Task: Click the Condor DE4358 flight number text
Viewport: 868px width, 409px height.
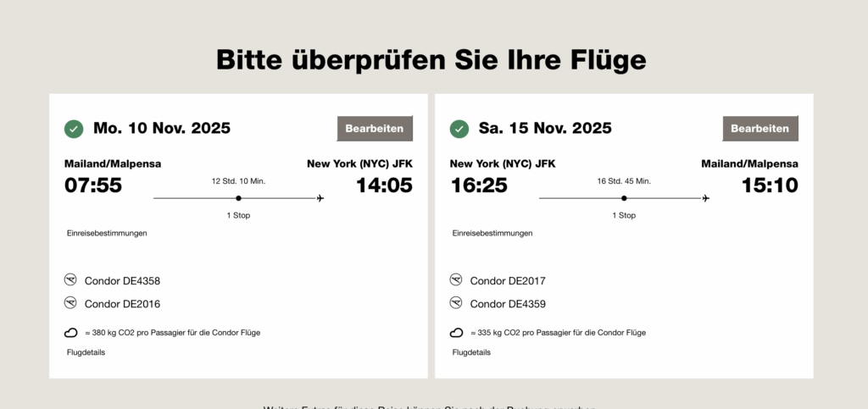Action: point(122,280)
